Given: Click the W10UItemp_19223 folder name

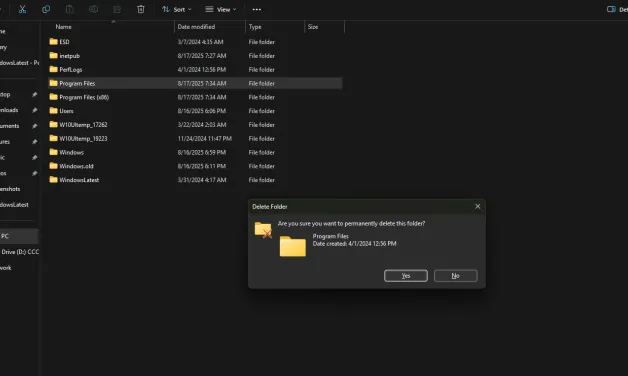Looking at the screenshot, I should [x=83, y=139].
